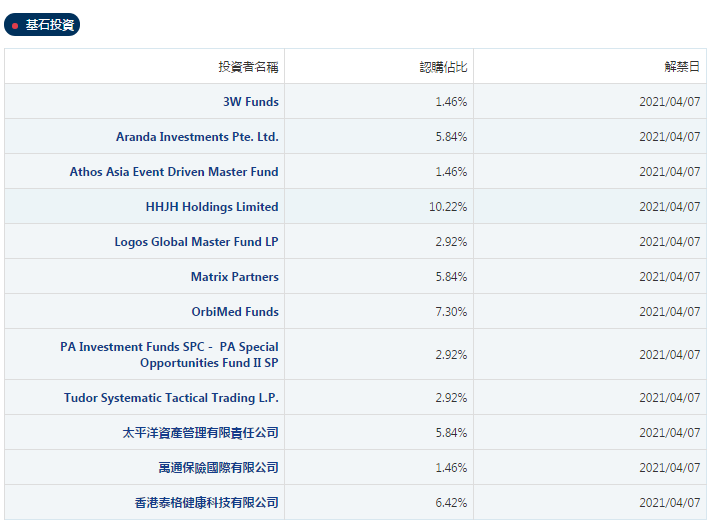The image size is (713, 531).
Task: Open the OrbiMed Funds investor link
Action: point(235,311)
